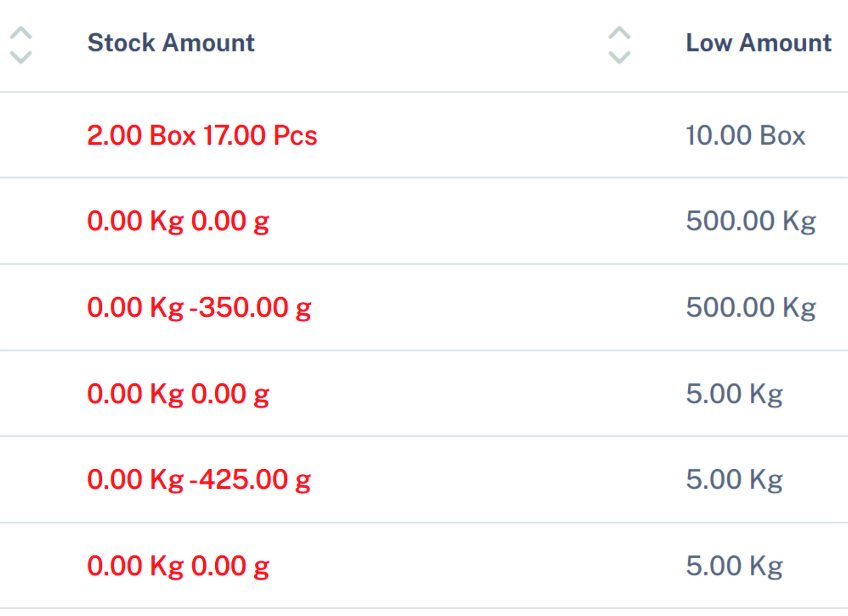Click the first 5.00 Kg low amount value
Image resolution: width=848 pixels, height=616 pixels.
(x=734, y=394)
